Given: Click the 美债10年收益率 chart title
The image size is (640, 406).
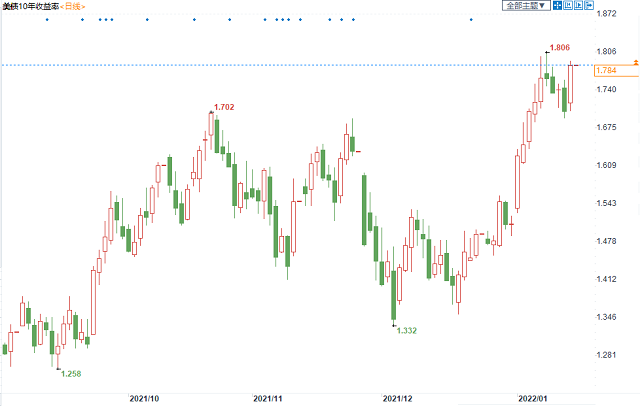Looking at the screenshot, I should 30,6.
